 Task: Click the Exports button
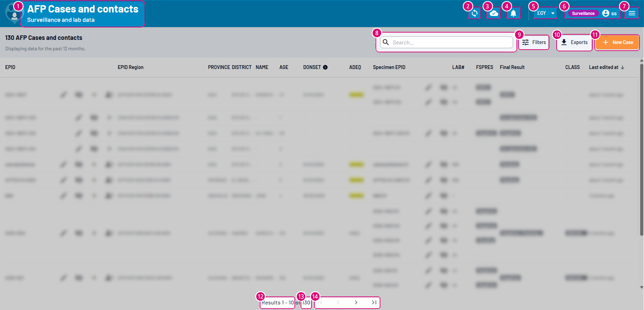[574, 42]
